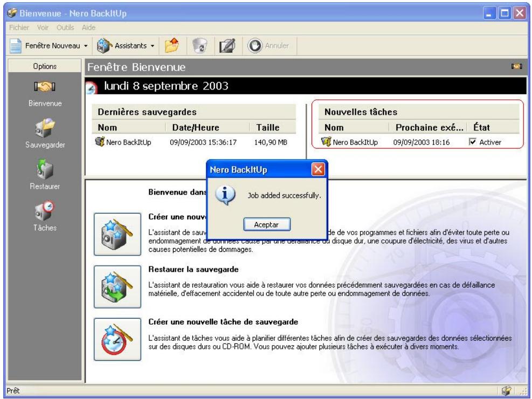Viewport: 532px width, 399px height.
Task: Click the Assistants wizard icon
Action: pyautogui.click(x=104, y=45)
